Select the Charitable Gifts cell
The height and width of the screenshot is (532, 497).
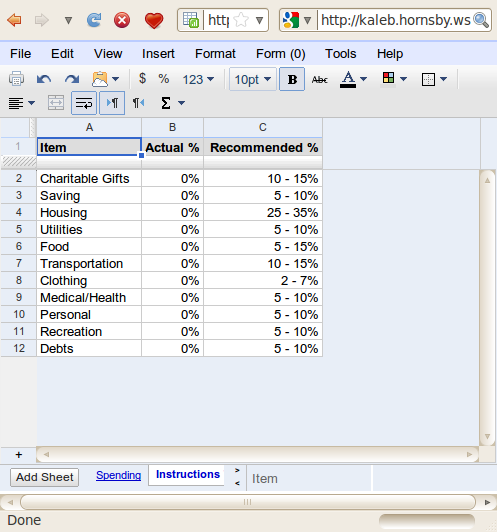(x=89, y=178)
